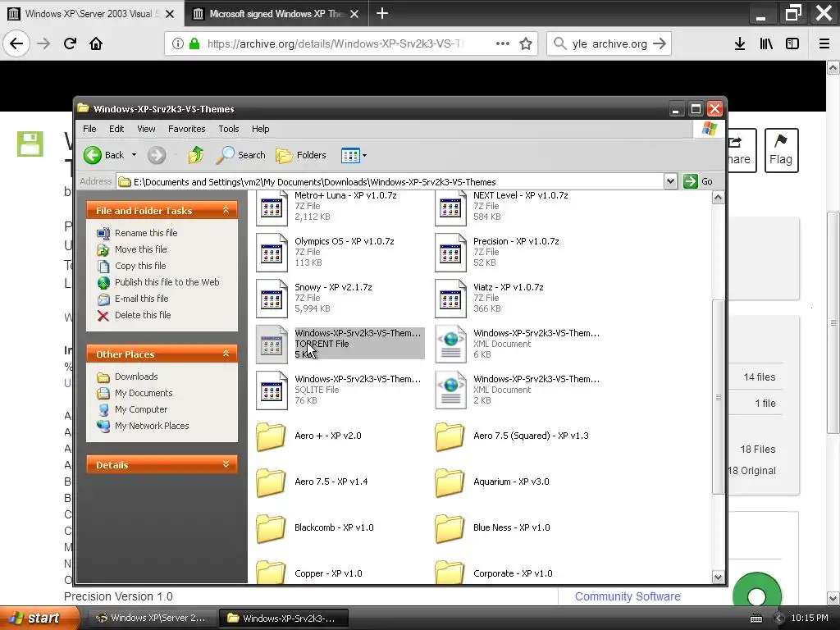Select the 2 KB XML Document icon
840x630 pixels.
coord(450,390)
